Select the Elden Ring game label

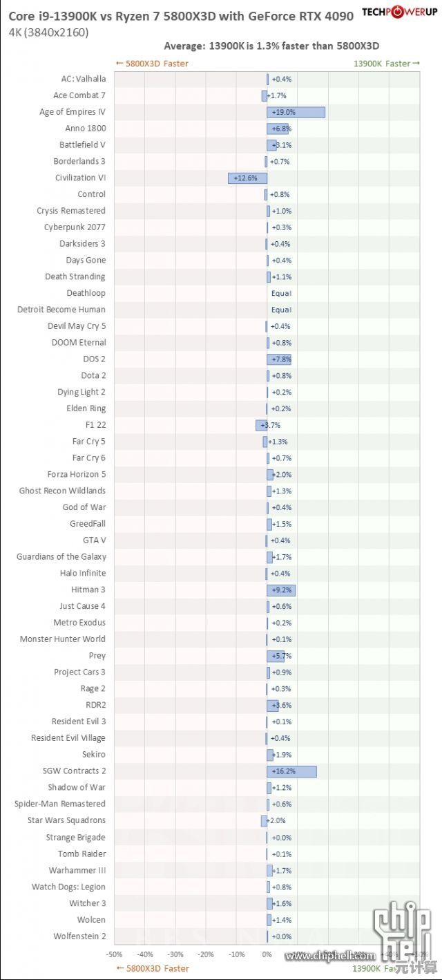[86, 408]
